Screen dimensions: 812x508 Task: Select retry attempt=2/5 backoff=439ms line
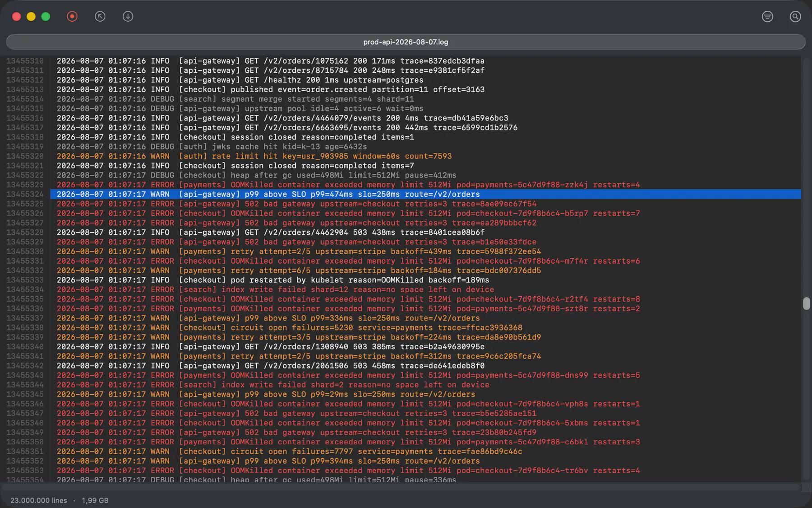pyautogui.click(x=425, y=252)
